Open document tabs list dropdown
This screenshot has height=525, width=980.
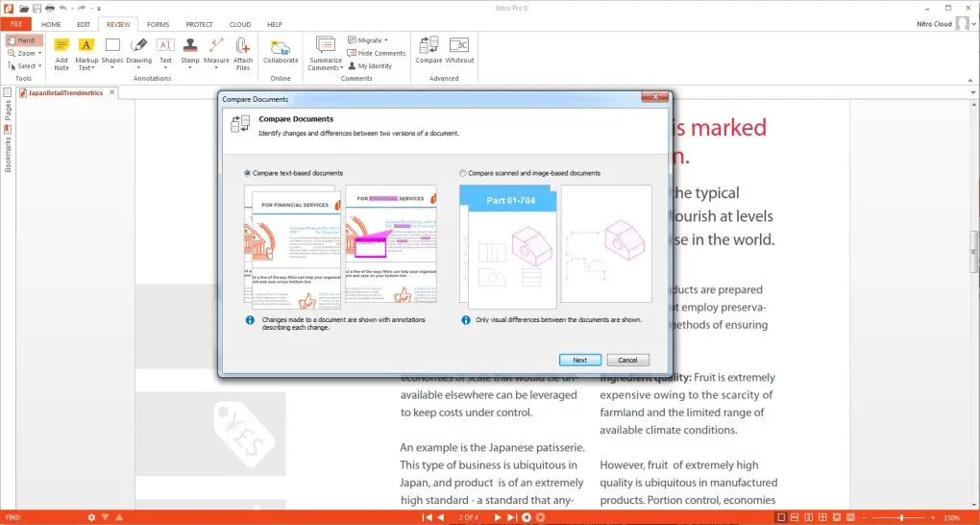[972, 92]
